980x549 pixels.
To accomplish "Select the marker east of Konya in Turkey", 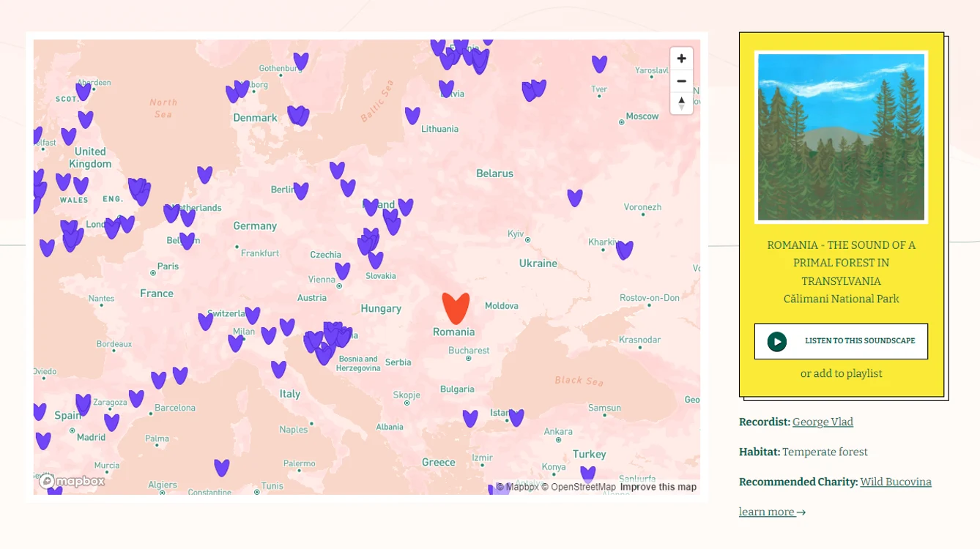I will point(588,474).
